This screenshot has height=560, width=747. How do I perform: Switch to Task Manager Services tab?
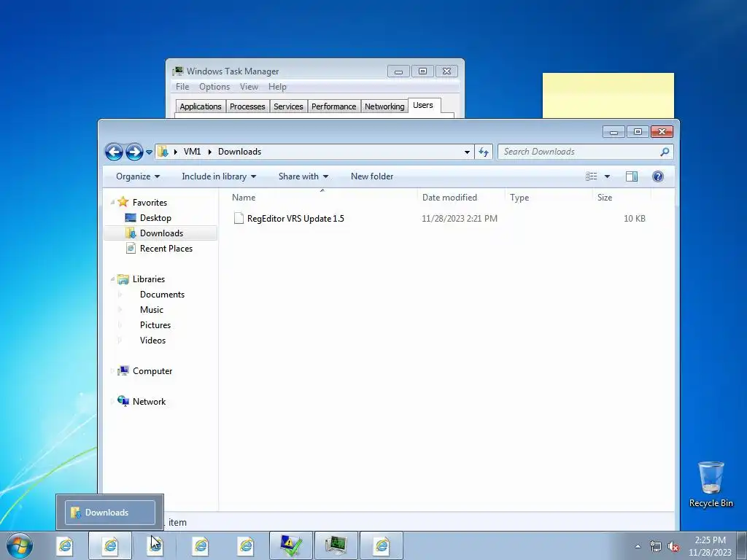(288, 106)
